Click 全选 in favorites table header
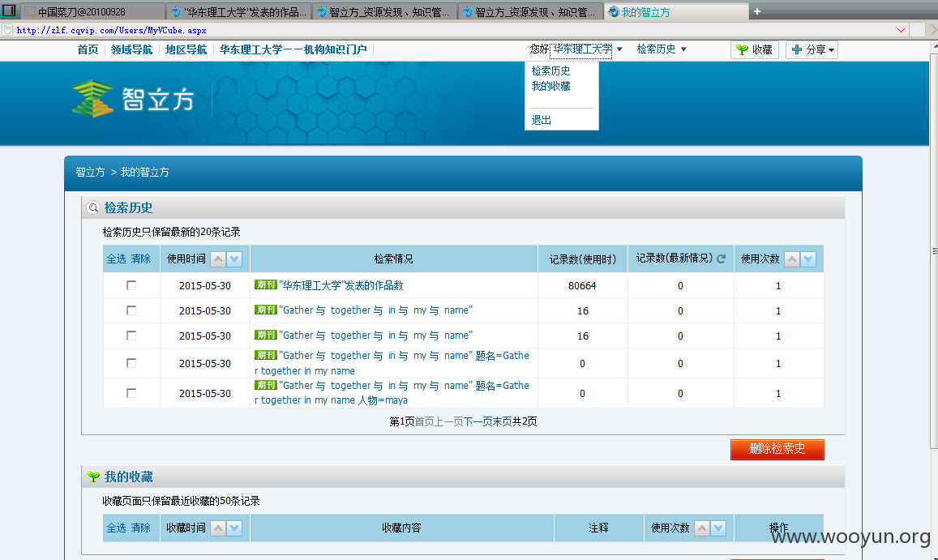Screen dimensions: 938x560 (x=117, y=528)
